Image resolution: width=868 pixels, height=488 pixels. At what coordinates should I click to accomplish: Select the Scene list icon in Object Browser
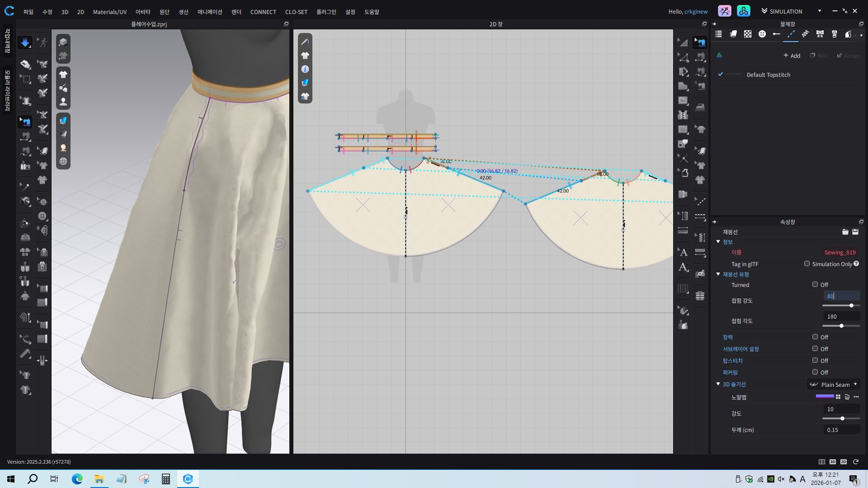coord(718,34)
